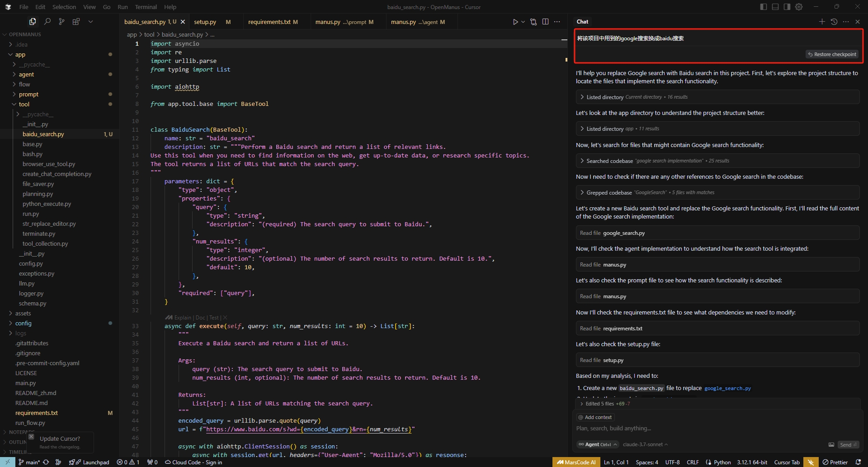868x467 pixels.
Task: Open Read file requirements.txt entry
Action: click(717, 328)
